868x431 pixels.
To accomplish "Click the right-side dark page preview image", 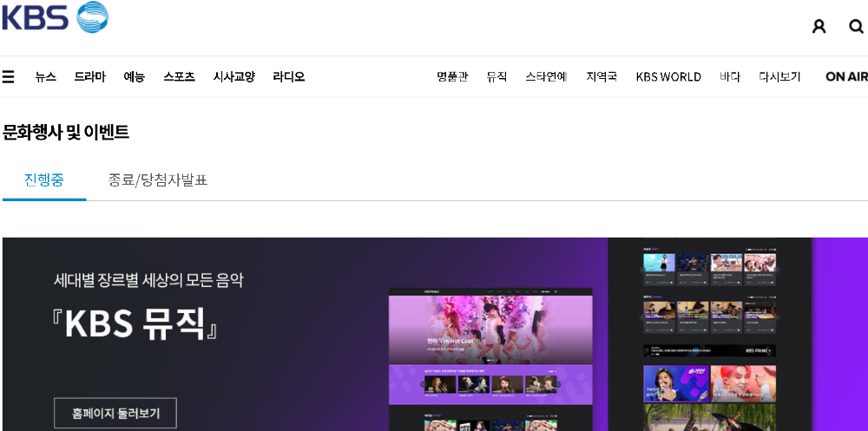I will [x=710, y=334].
